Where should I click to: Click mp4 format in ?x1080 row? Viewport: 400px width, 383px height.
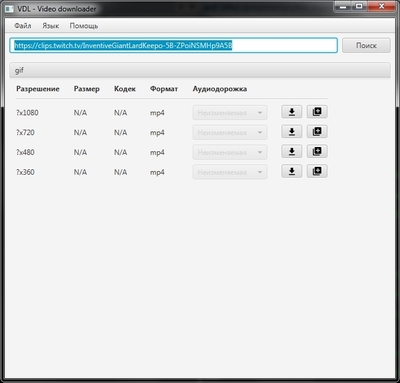[157, 113]
